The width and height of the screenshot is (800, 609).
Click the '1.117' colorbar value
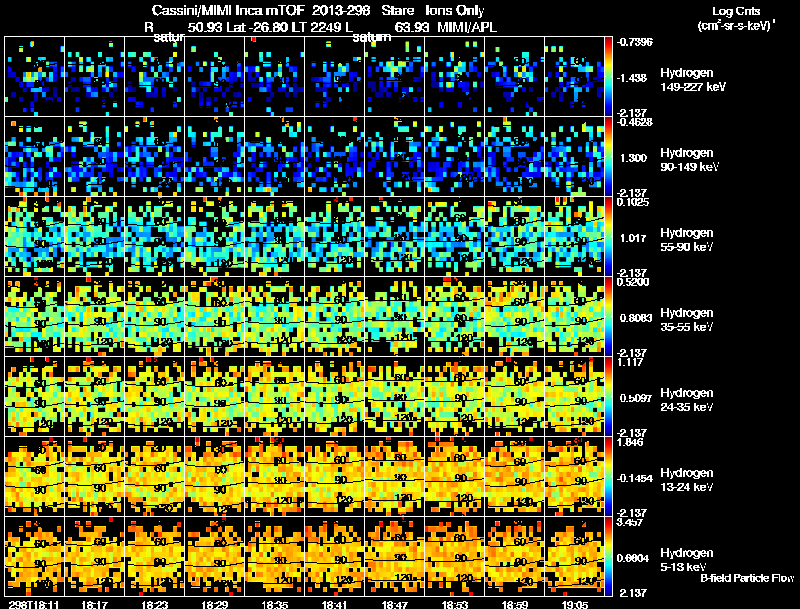click(630, 362)
